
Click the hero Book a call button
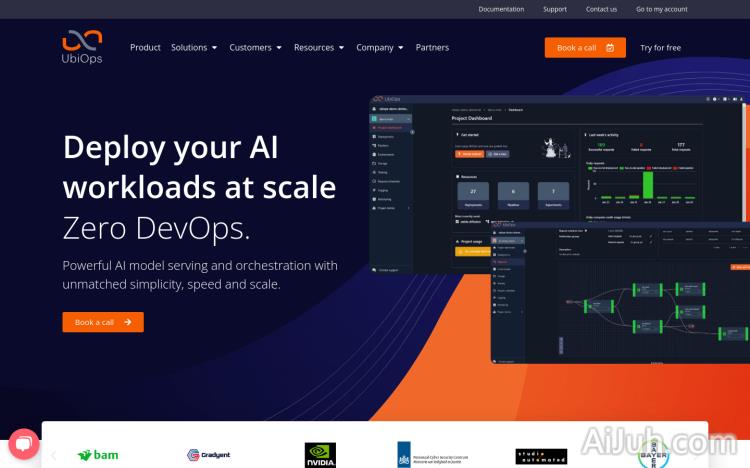(103, 322)
